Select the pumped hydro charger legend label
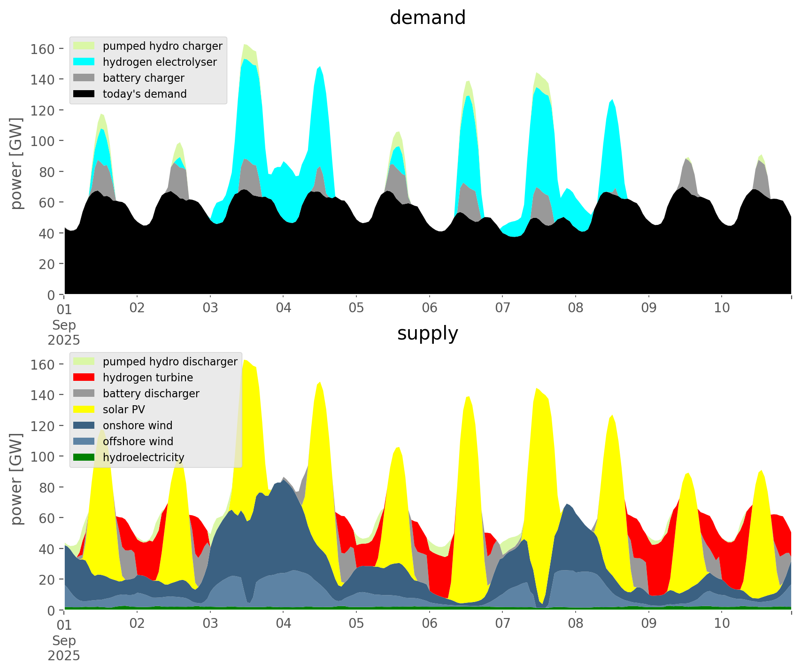The height and width of the screenshot is (672, 801). click(x=162, y=46)
